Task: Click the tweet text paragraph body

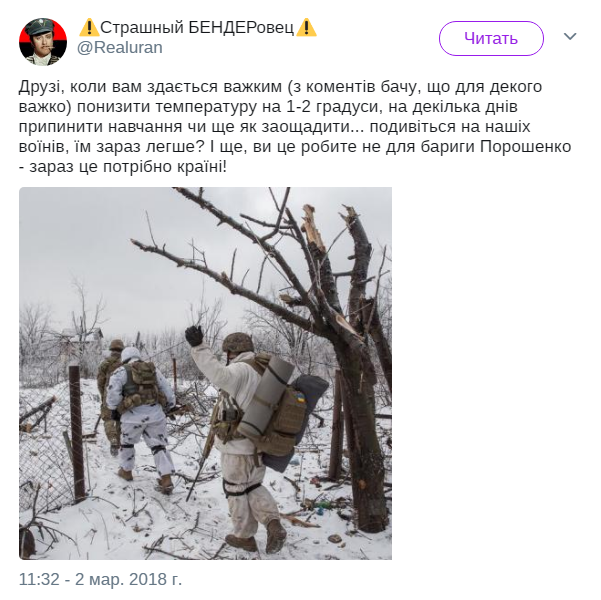Action: pyautogui.click(x=295, y=126)
